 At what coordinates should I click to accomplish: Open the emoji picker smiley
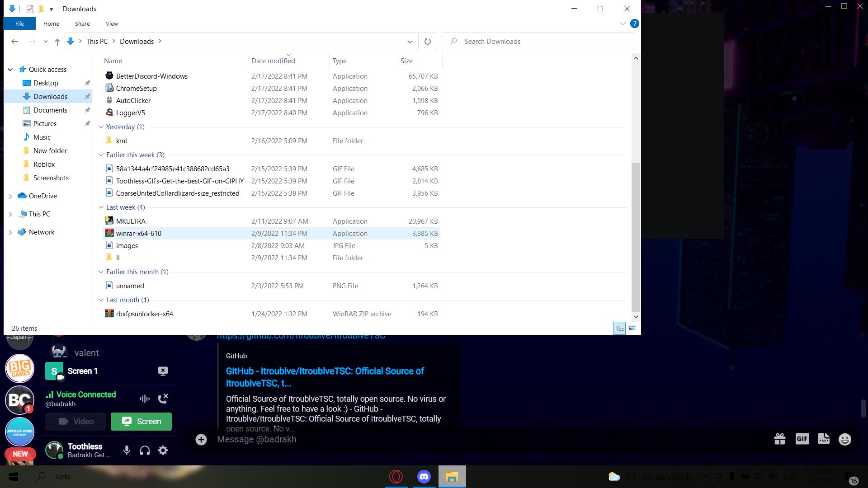844,439
